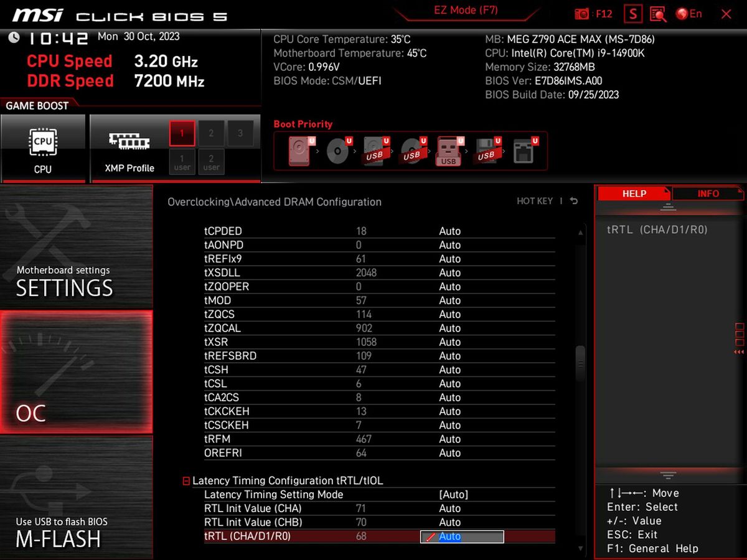
Task: Select the tCPDED Auto value
Action: click(x=449, y=231)
